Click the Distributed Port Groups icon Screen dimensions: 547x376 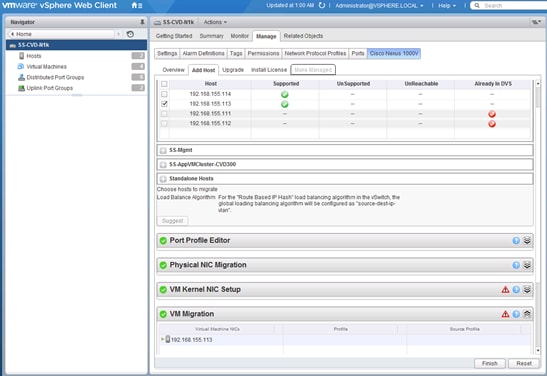tap(21, 77)
